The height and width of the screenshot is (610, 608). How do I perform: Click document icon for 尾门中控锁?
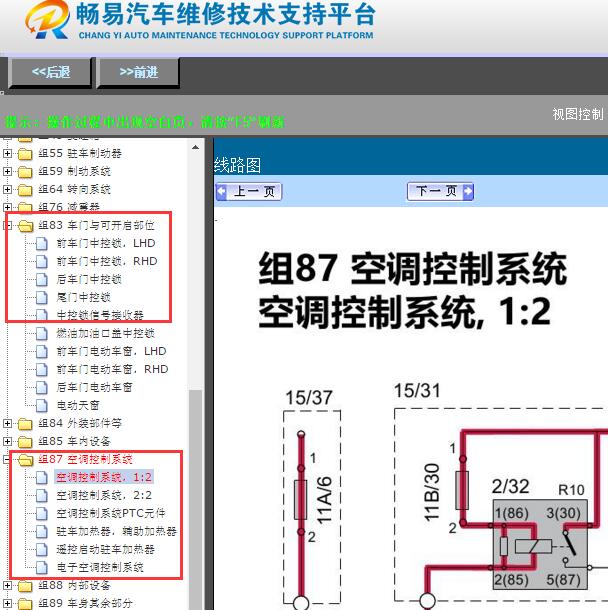pos(42,298)
